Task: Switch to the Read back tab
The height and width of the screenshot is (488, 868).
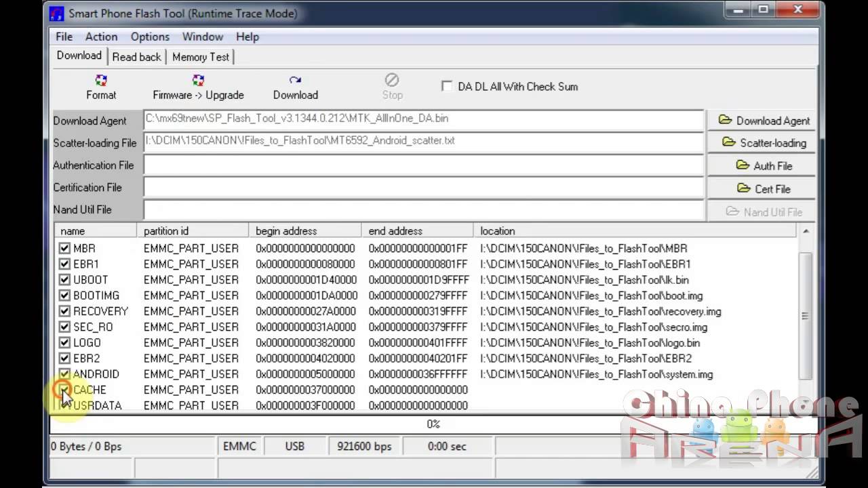Action: coord(136,57)
